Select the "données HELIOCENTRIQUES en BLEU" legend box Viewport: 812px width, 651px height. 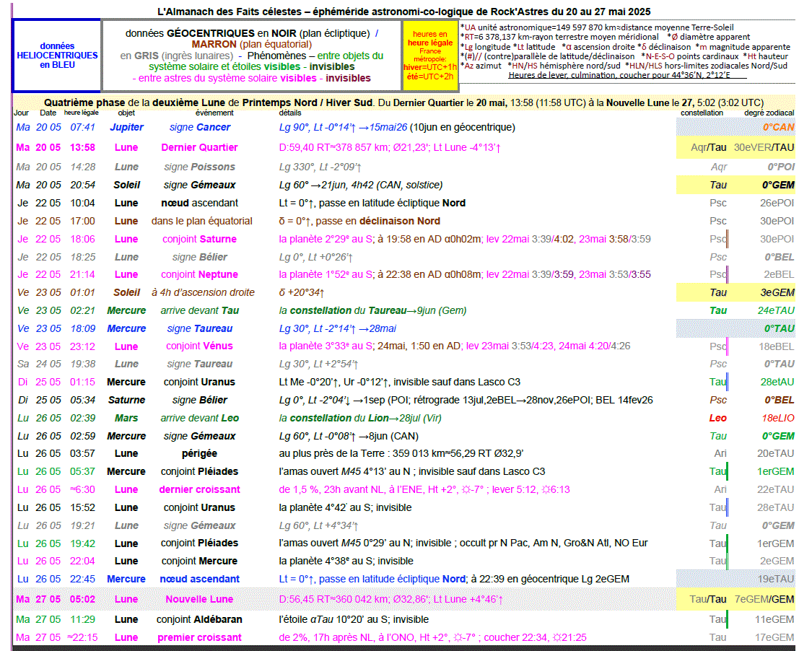57,56
